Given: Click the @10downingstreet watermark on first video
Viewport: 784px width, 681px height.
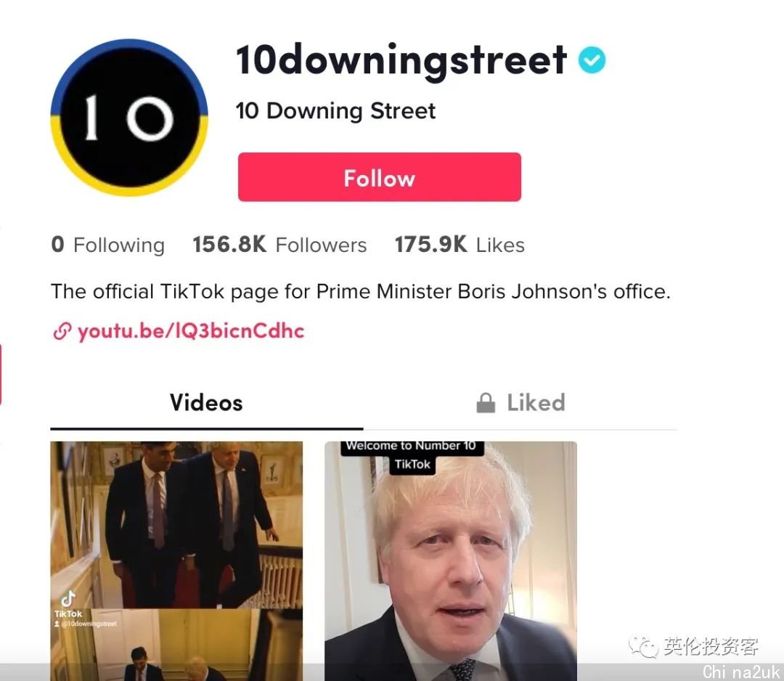Looking at the screenshot, I should 86,624.
